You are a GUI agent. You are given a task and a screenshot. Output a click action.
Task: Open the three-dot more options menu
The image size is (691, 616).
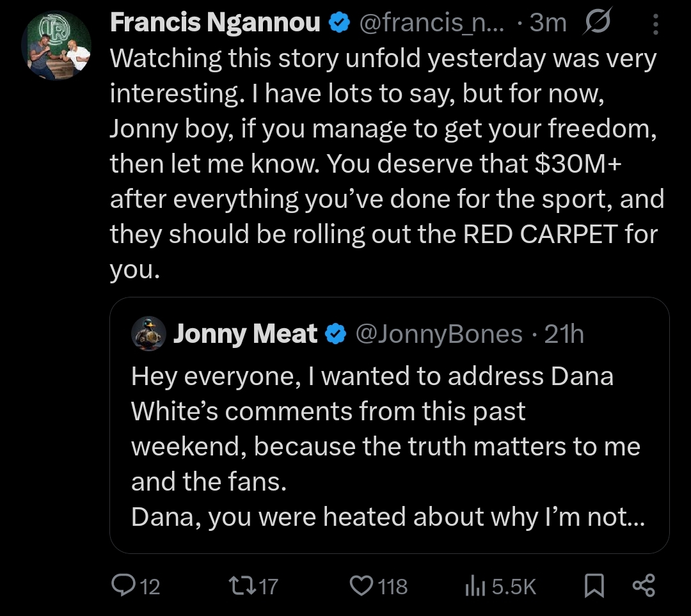click(656, 24)
